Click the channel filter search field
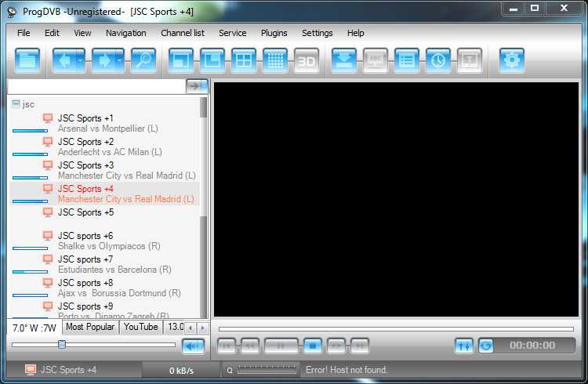This screenshot has width=588, height=384. [x=96, y=87]
